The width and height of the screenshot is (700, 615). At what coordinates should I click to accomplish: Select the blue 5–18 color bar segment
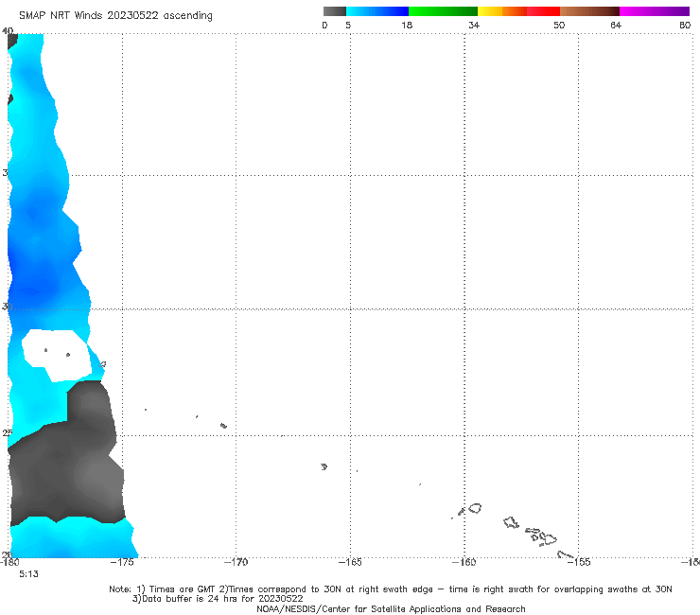(377, 11)
